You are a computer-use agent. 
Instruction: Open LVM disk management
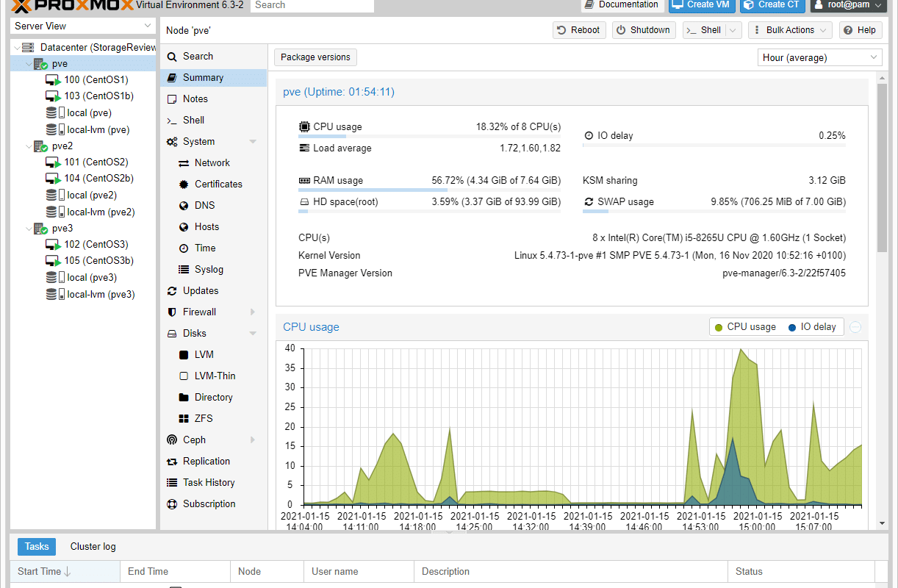coord(214,355)
